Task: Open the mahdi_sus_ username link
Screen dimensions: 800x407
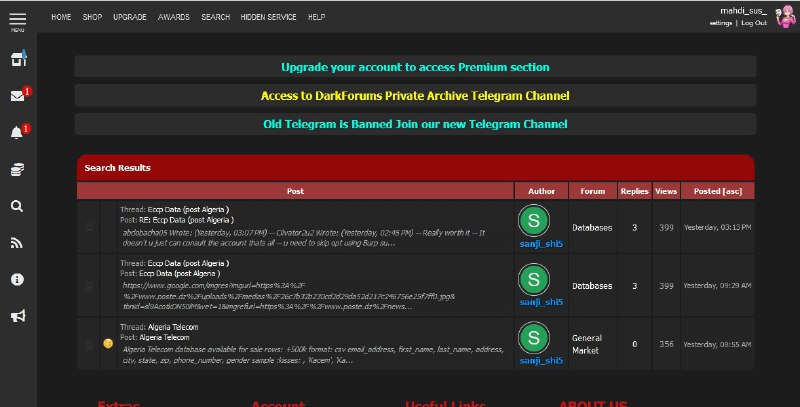Action: [743, 11]
